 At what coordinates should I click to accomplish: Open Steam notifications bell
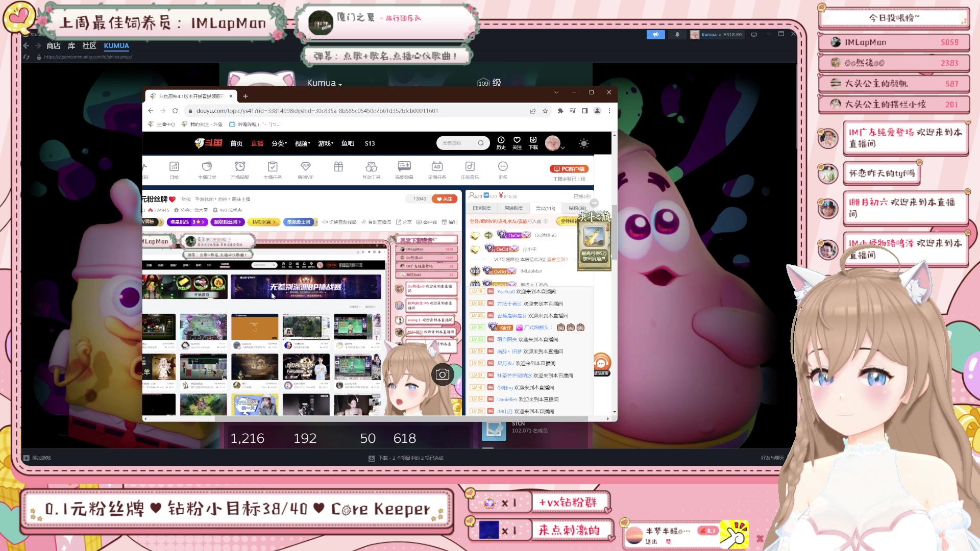pos(677,35)
